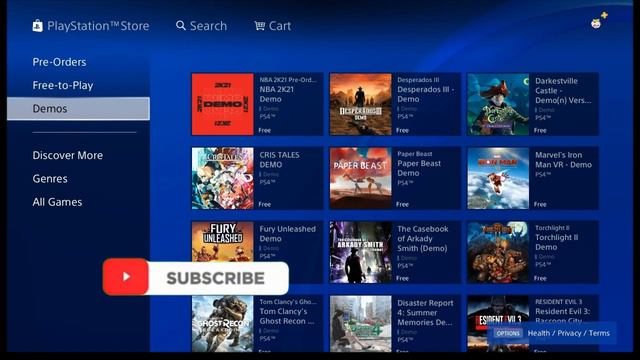
Task: Click the Free price on CRIS TALES DEMO
Action: [x=264, y=204]
